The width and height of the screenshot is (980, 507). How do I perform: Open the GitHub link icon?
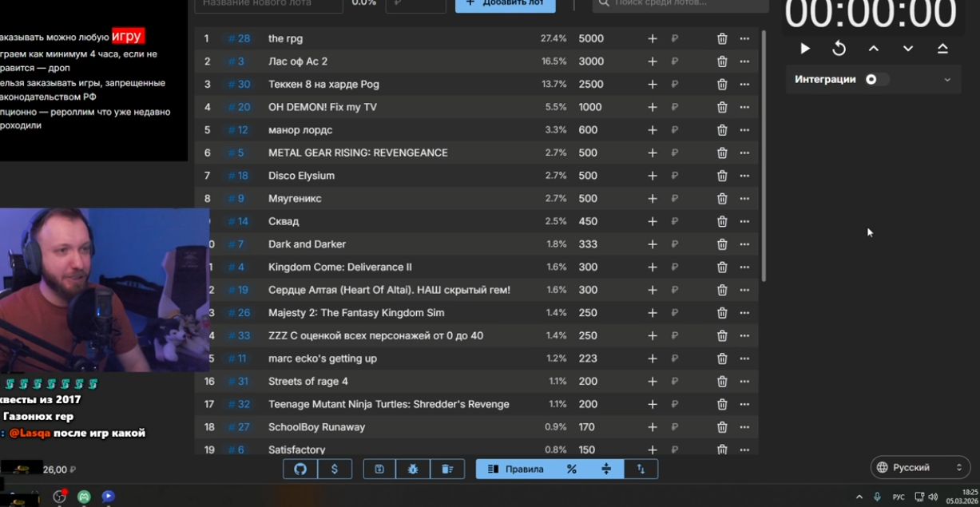(300, 469)
